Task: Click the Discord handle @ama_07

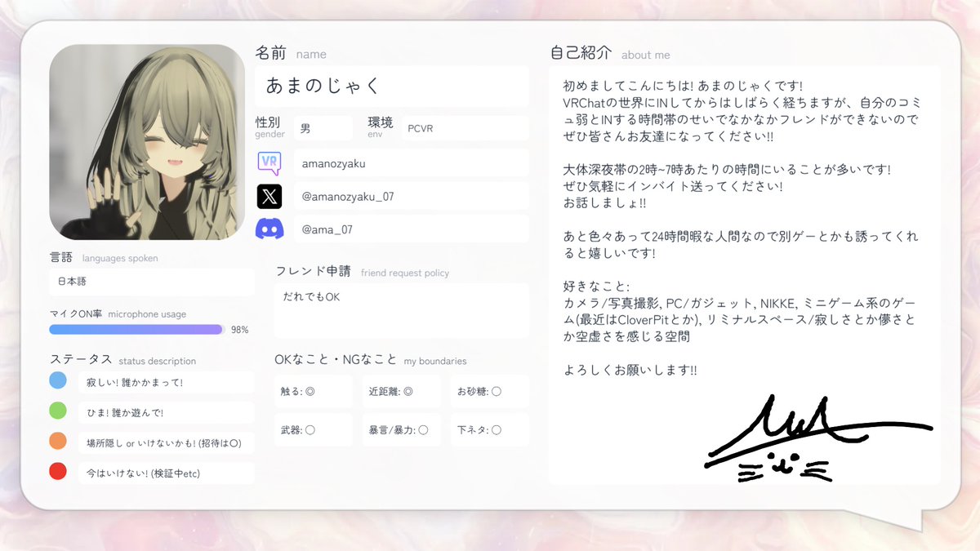Action: tap(411, 230)
